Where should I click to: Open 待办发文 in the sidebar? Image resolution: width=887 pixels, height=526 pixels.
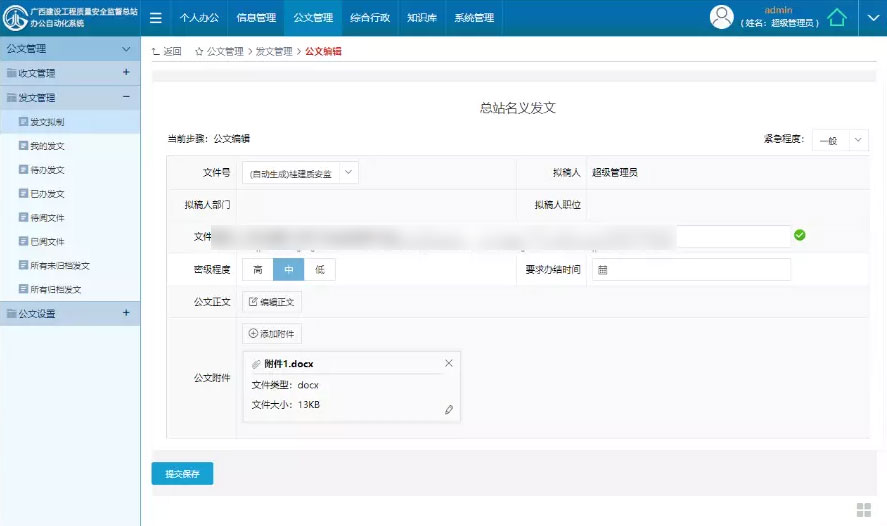coord(47,170)
